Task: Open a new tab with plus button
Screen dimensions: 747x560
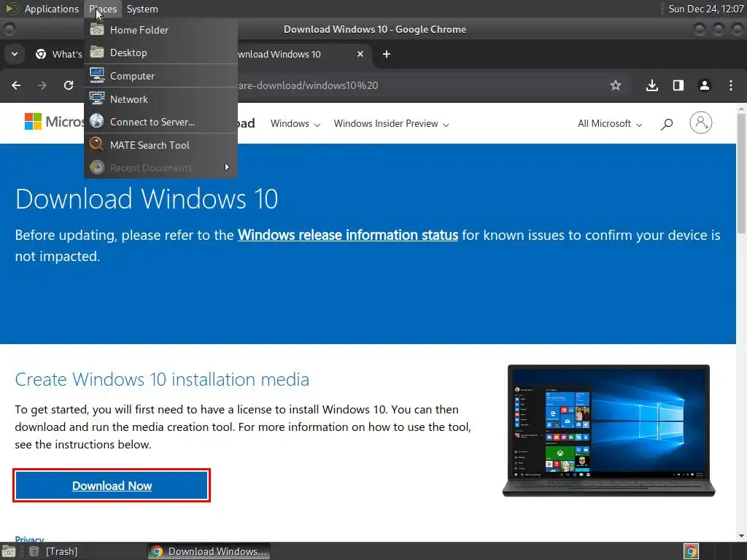Action: (387, 54)
